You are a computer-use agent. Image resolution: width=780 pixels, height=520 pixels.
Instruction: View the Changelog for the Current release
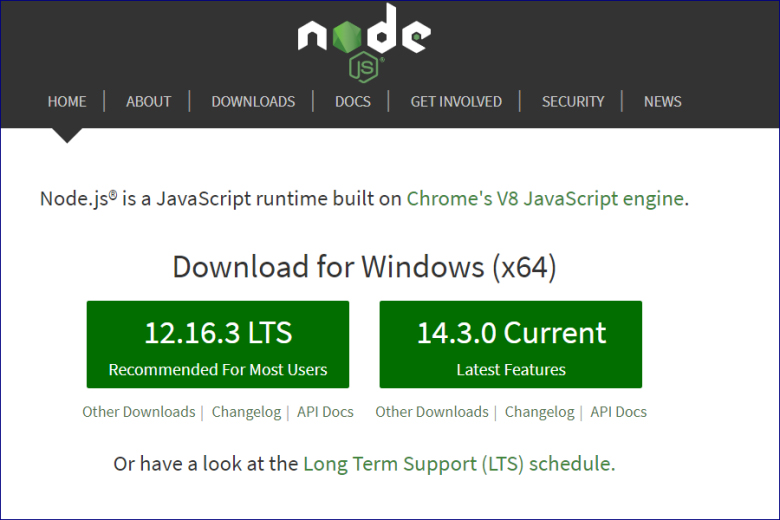[539, 412]
